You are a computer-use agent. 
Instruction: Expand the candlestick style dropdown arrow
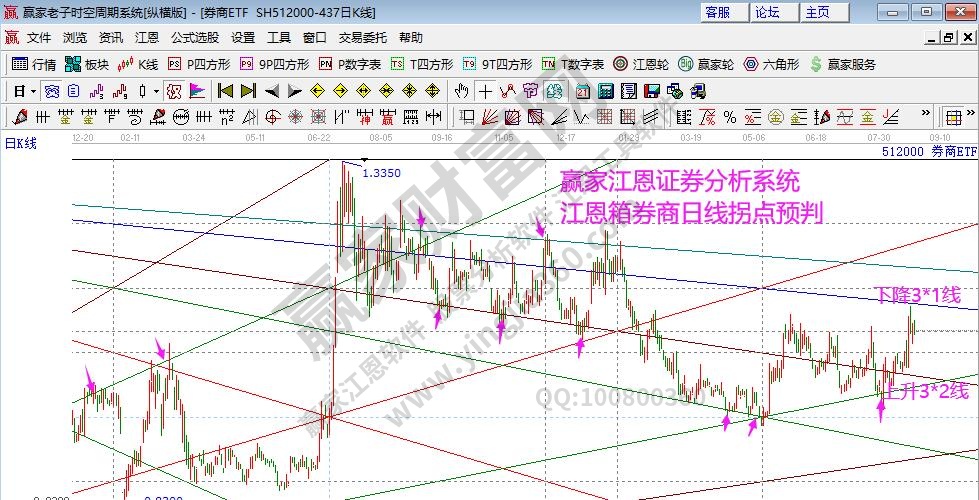click(x=155, y=91)
